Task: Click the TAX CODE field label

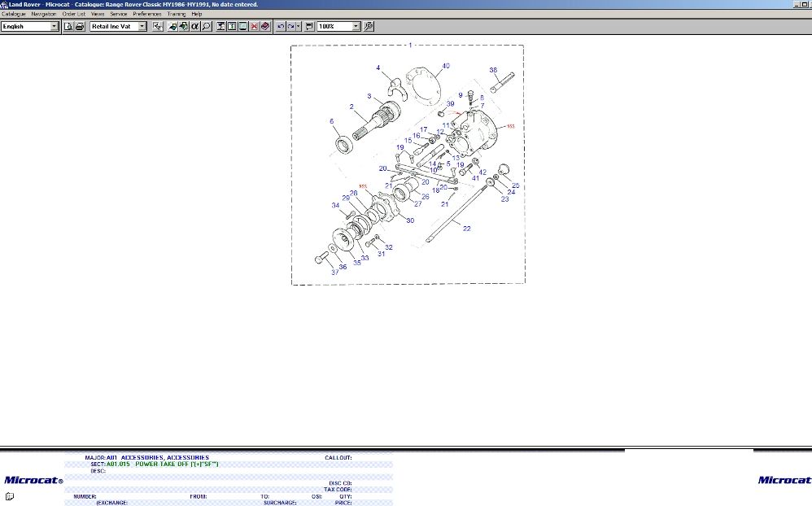Action: tap(338, 490)
